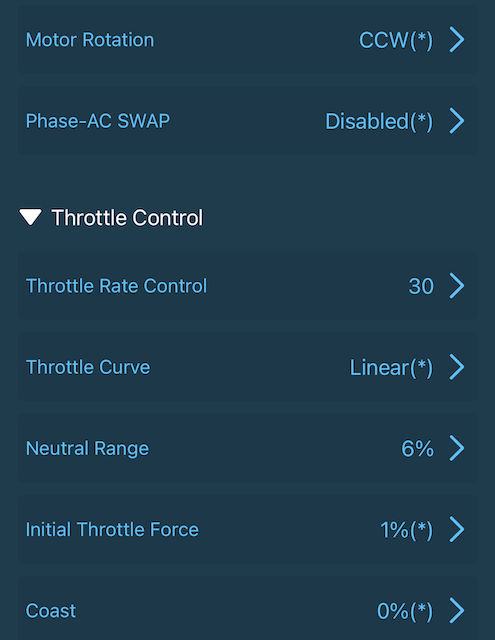Open the Throttle Curve setting row
Screen dimensions: 495x640
pos(247,367)
